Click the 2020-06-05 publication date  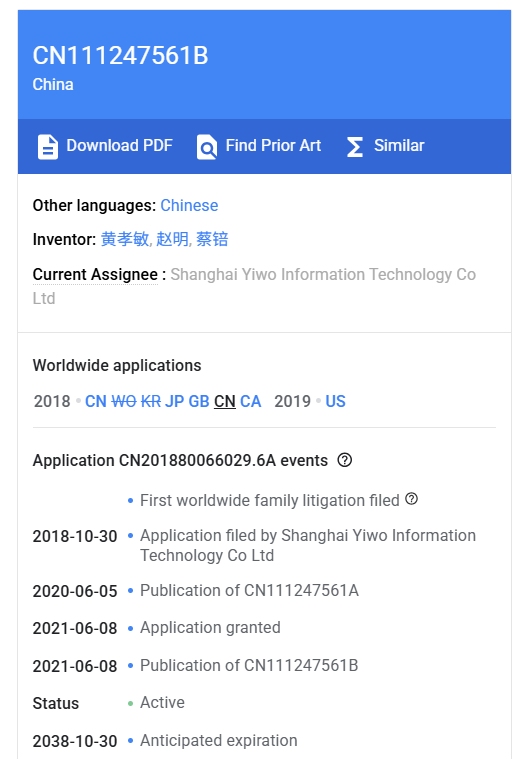point(75,591)
